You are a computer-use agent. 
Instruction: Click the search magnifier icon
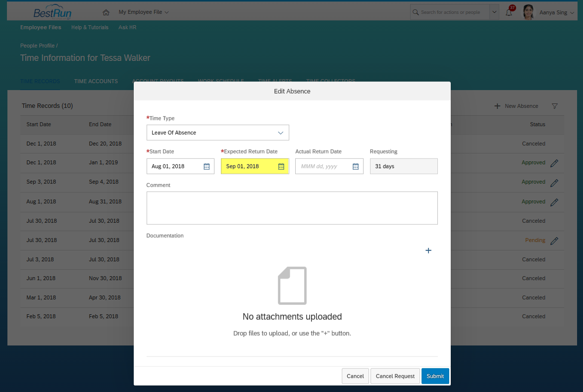[x=416, y=12]
